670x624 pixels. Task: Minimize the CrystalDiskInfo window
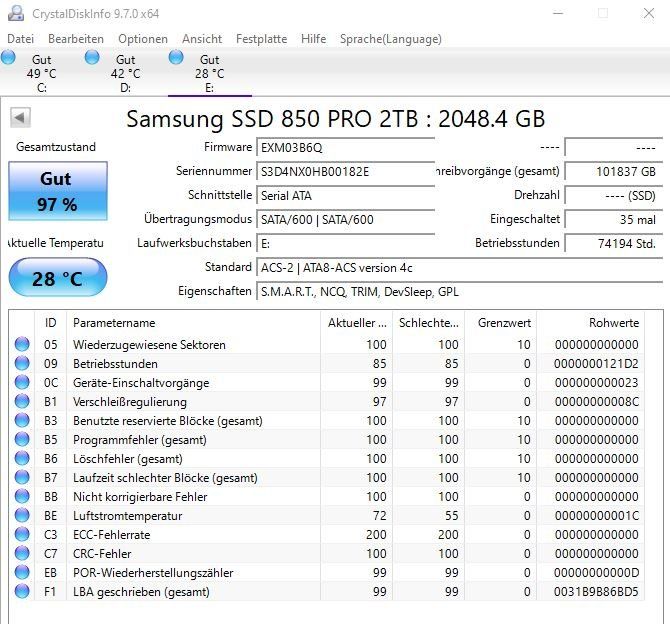coord(558,13)
